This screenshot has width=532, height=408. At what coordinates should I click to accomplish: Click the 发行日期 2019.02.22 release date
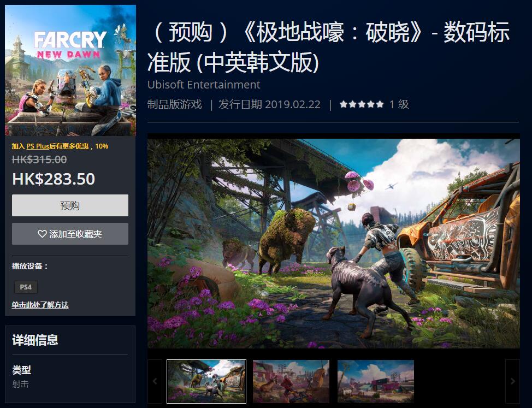tap(269, 104)
